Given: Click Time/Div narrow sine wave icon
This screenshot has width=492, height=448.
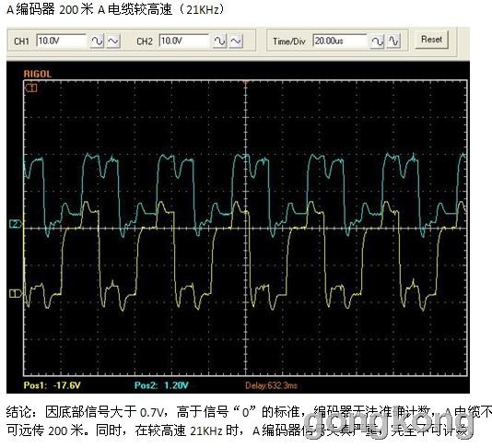Looking at the screenshot, I should [393, 41].
